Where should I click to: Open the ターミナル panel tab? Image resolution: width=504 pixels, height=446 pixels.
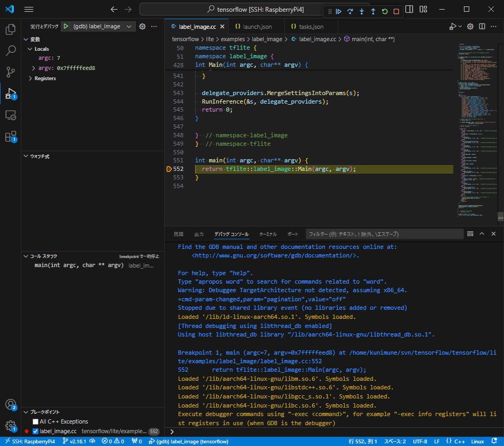point(268,234)
